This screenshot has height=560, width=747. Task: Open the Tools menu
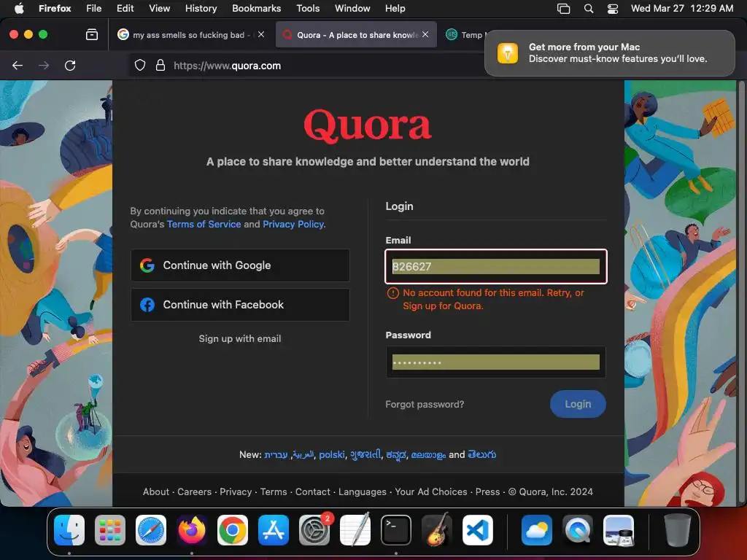pyautogui.click(x=308, y=8)
